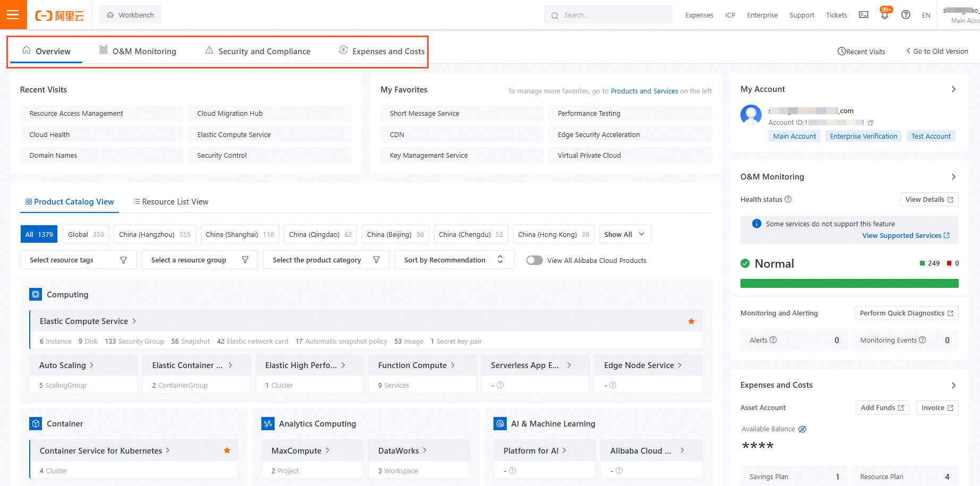Open Sort by Recommendation dropdown
Image resolution: width=980 pixels, height=486 pixels.
click(454, 260)
